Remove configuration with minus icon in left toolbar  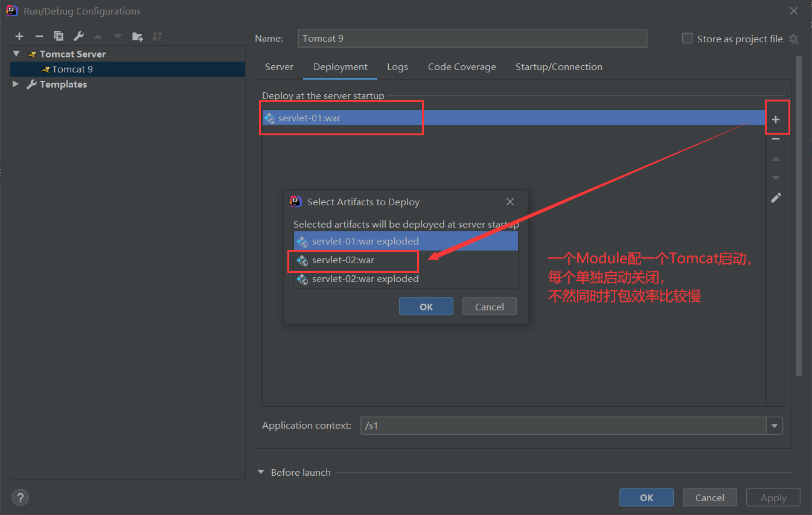pos(39,36)
